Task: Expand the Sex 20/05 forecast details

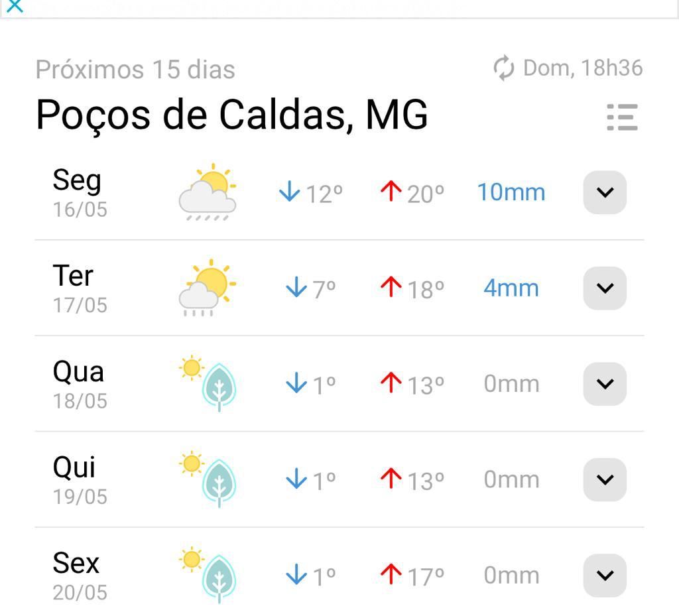Action: pos(605,576)
